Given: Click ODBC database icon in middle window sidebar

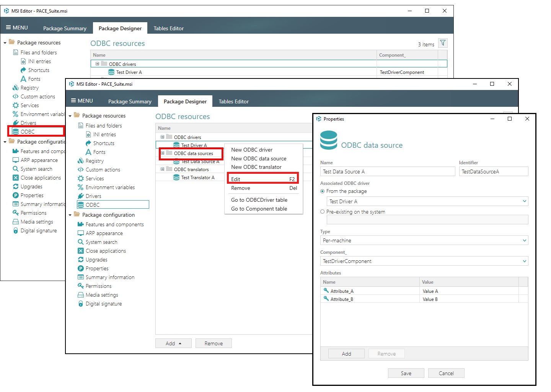Looking at the screenshot, I should 81,205.
